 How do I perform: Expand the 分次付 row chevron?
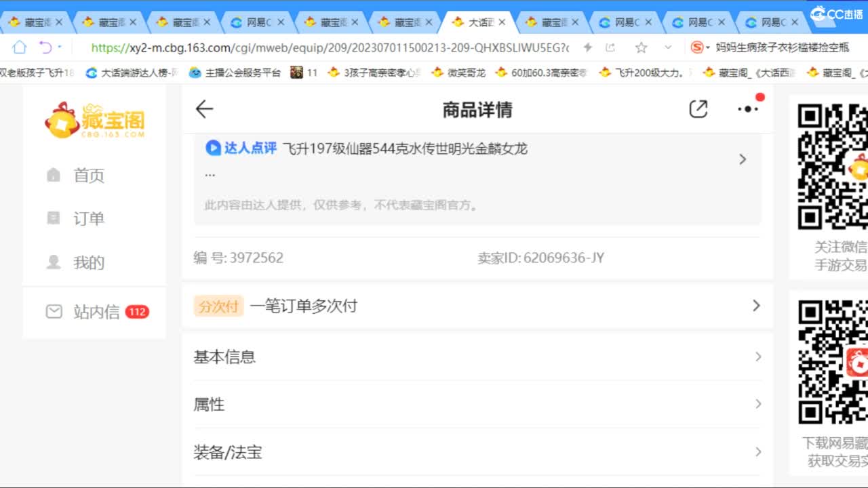756,306
